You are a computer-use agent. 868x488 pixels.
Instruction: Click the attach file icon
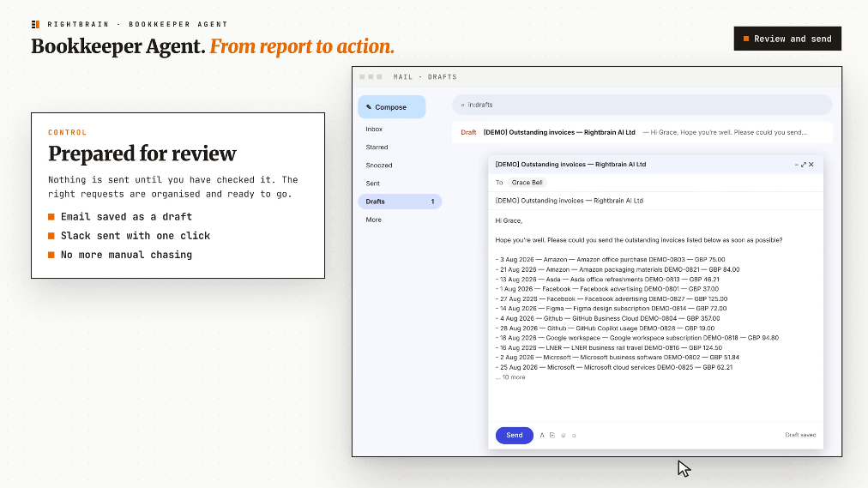pyautogui.click(x=552, y=436)
